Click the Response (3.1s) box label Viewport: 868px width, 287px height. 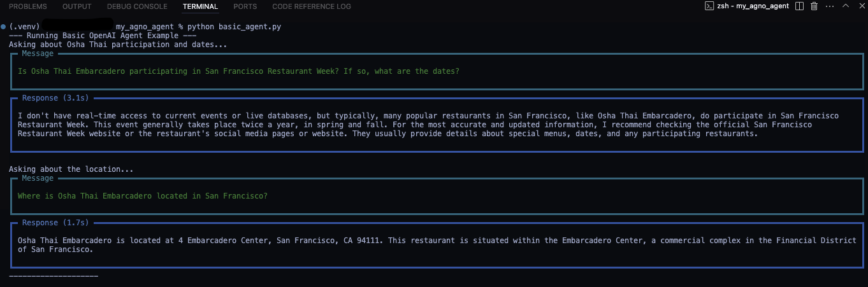(x=55, y=98)
